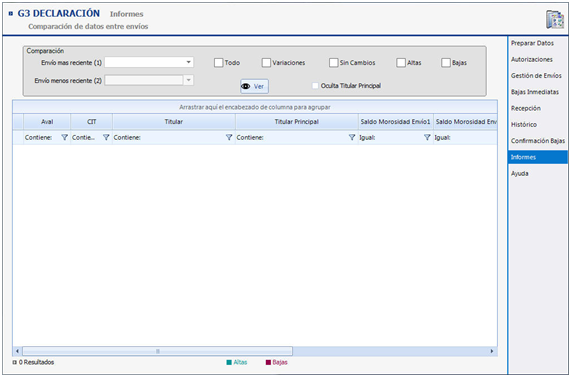Viewport: 571px width, 377px height.
Task: Enable the Todo checkbox
Action: coord(218,63)
